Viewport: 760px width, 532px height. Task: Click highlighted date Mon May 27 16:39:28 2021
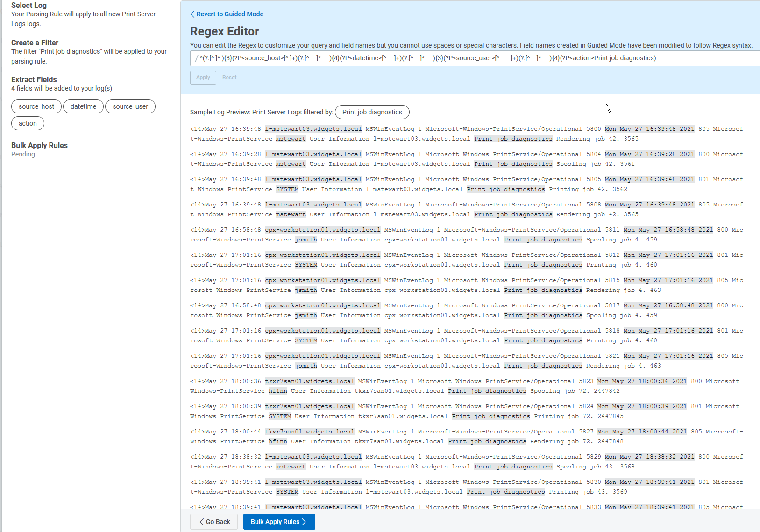tap(649, 154)
